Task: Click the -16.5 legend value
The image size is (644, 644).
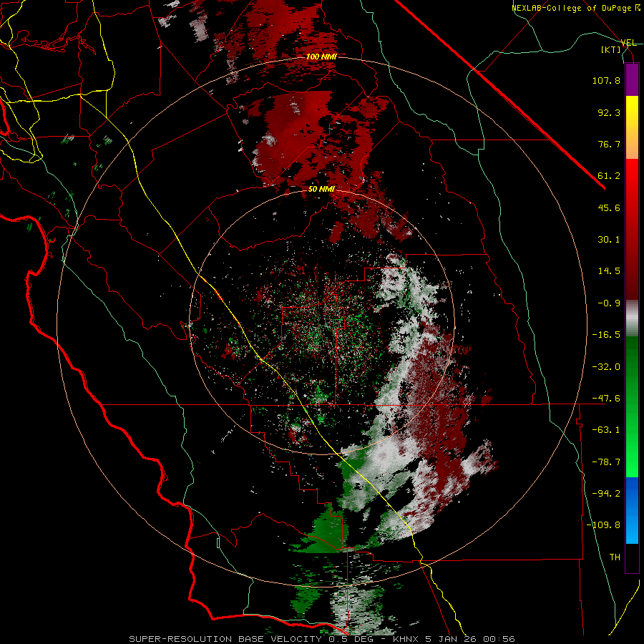Action: coord(606,335)
